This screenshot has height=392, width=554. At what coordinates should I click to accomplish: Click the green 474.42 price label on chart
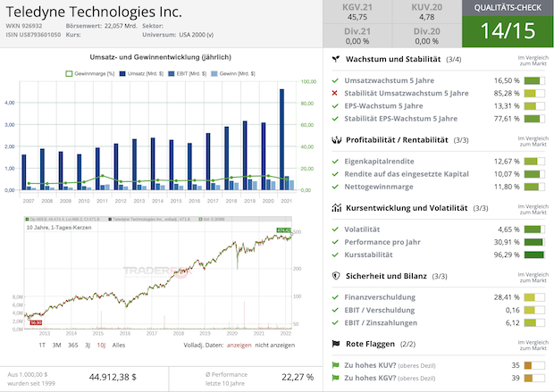tap(283, 230)
